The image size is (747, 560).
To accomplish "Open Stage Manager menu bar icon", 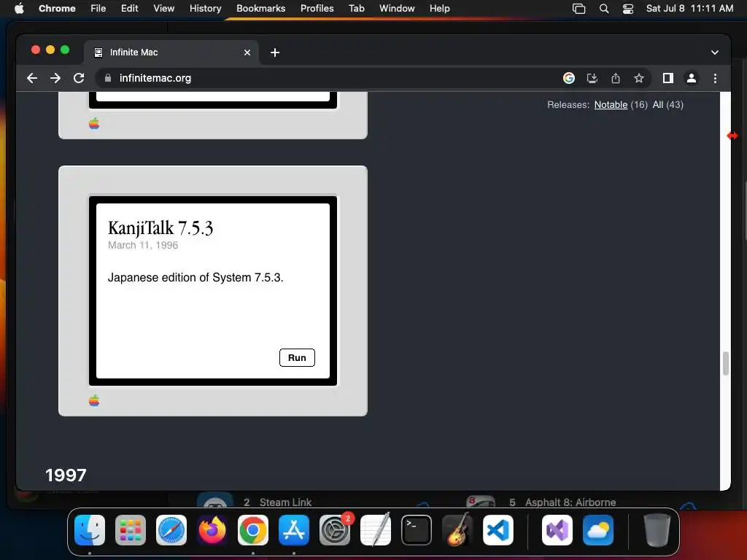I will (x=578, y=9).
